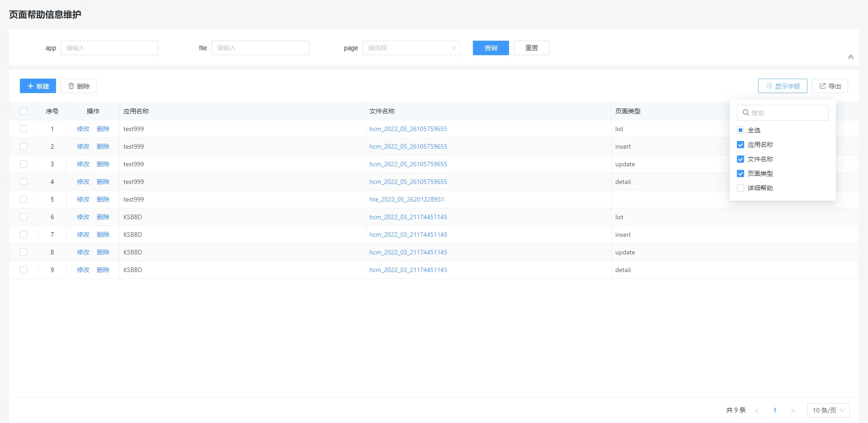Click the search magnifier field in column popup
This screenshot has height=423, width=868.
(x=783, y=113)
